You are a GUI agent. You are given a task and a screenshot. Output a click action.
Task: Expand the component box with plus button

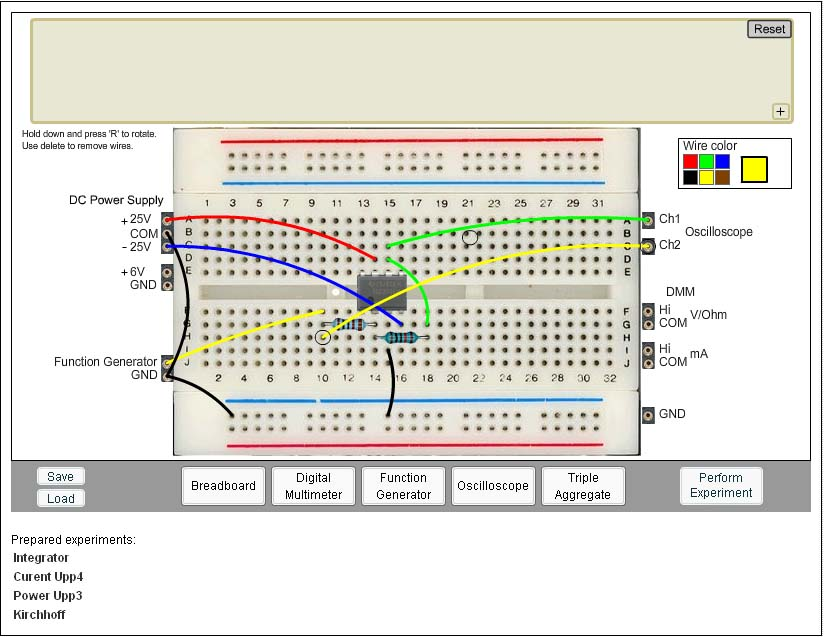point(780,111)
